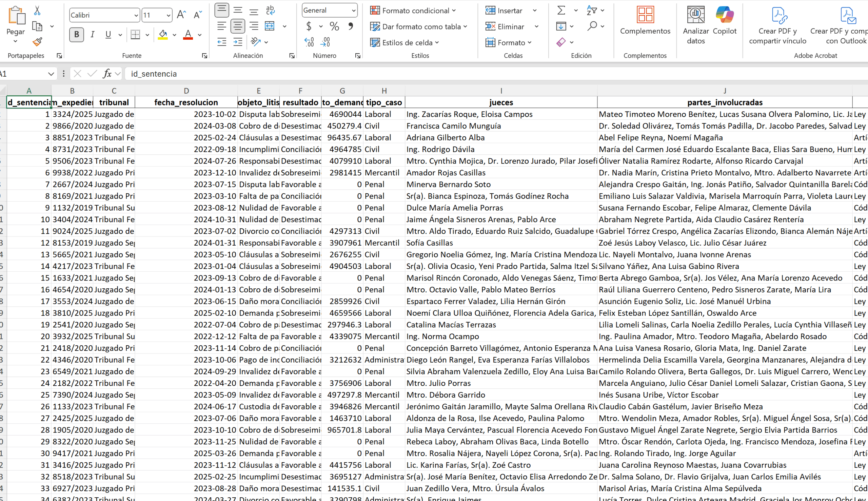Click the Cut scissors icon
This screenshot has height=501, width=868.
point(37,11)
